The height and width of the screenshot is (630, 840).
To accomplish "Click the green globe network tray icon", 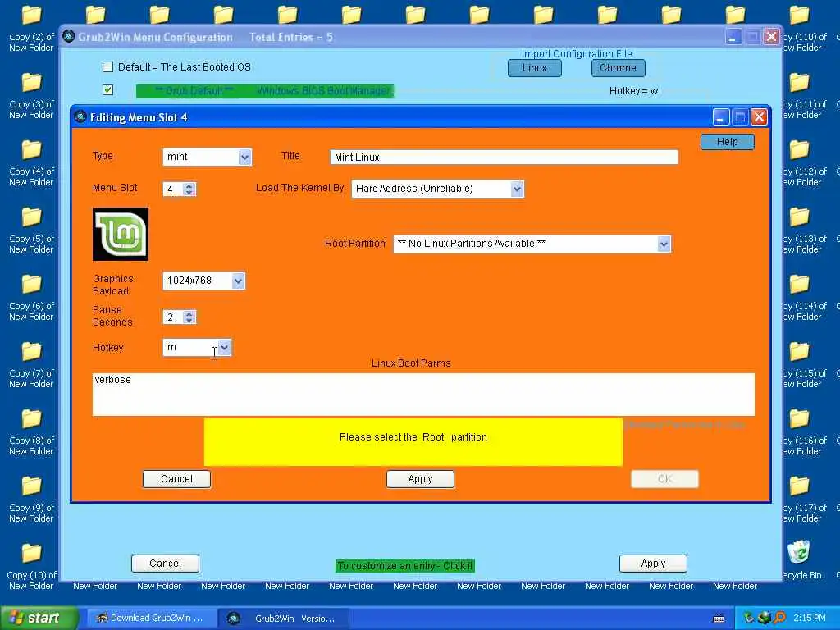I will (764, 619).
